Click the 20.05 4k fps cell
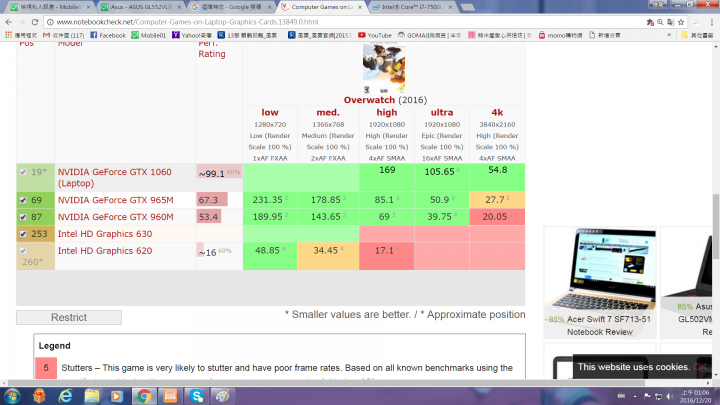 pos(497,217)
